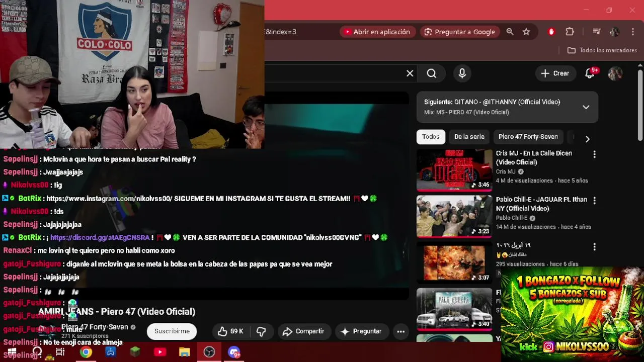Open the YouTube app icon in taskbar
The image size is (644, 362).
160,352
